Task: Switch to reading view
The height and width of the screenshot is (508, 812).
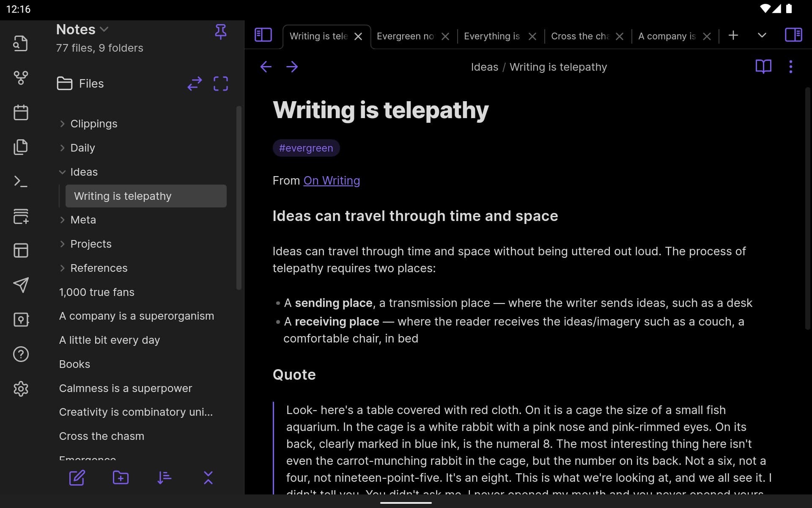Action: (763, 66)
